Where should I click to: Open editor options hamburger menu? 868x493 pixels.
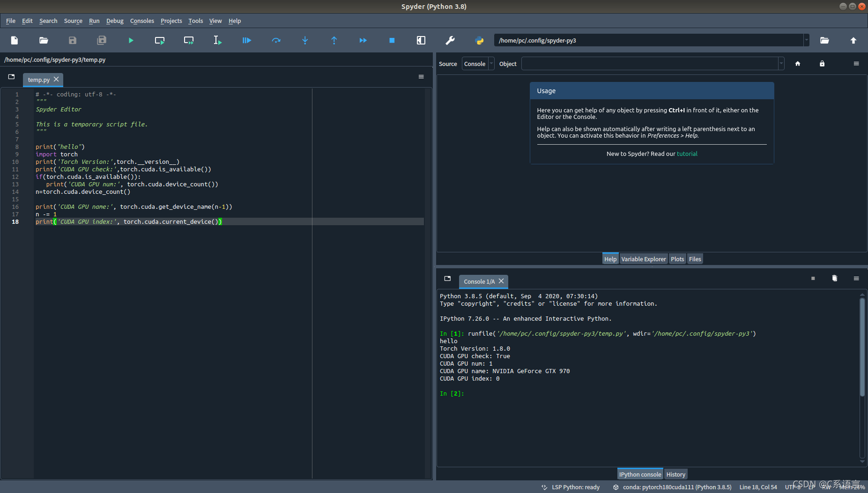tap(421, 77)
